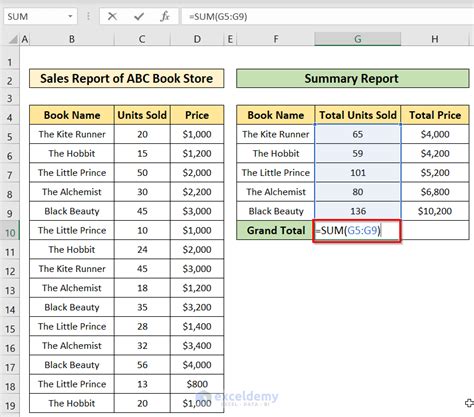Select 'The Kite Runner' in row 5 column B

point(72,134)
